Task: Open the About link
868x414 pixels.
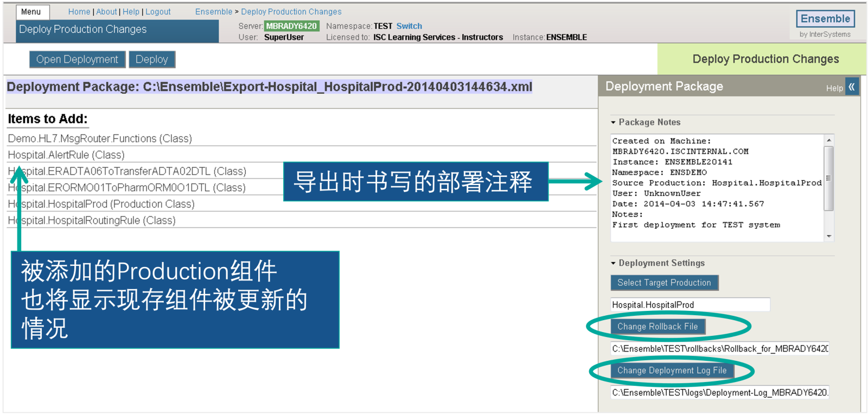Action: pos(106,11)
